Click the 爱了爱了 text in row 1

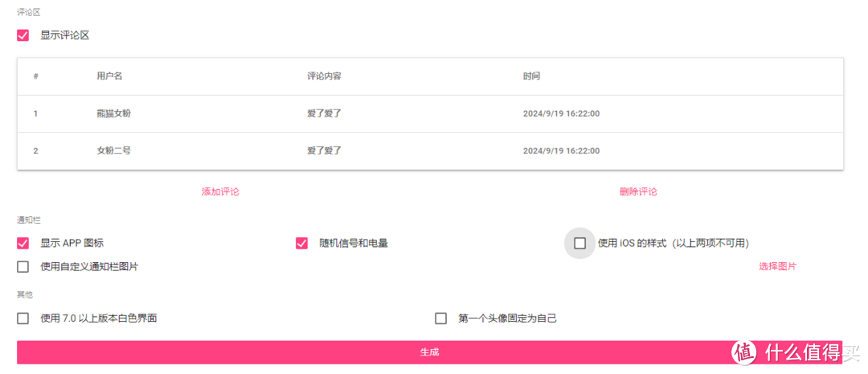(324, 113)
